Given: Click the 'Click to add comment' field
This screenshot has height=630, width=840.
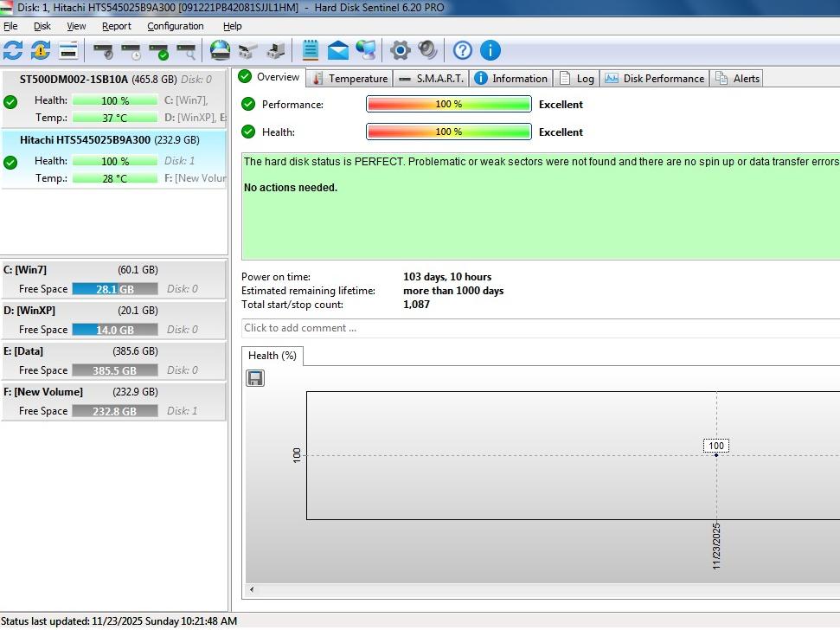Looking at the screenshot, I should pos(536,328).
